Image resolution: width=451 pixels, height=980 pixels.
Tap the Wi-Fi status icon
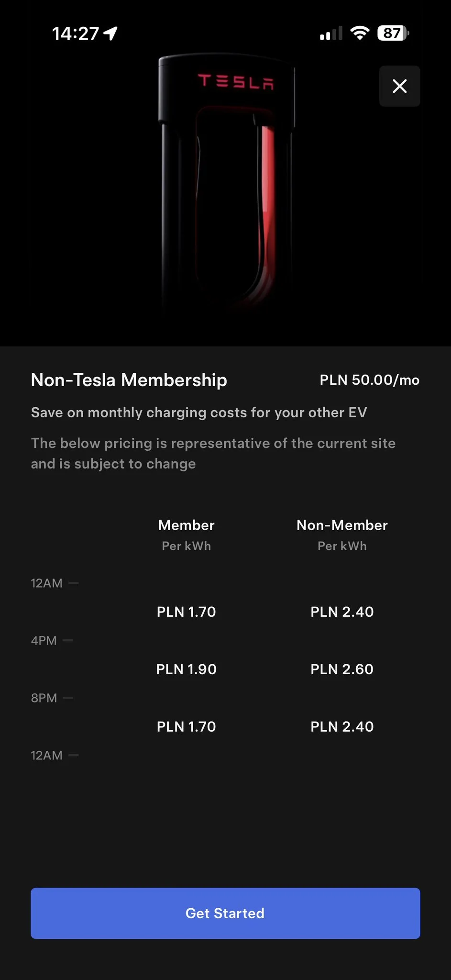point(360,33)
